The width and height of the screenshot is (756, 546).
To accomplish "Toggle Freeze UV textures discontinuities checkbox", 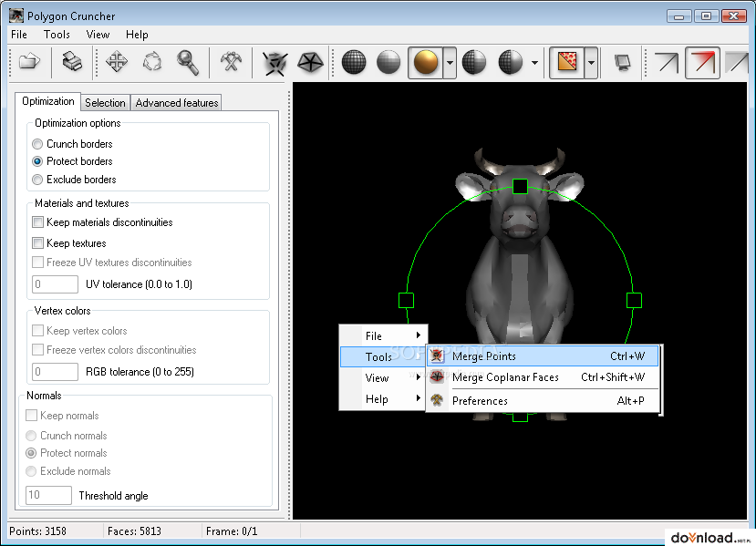I will (37, 263).
